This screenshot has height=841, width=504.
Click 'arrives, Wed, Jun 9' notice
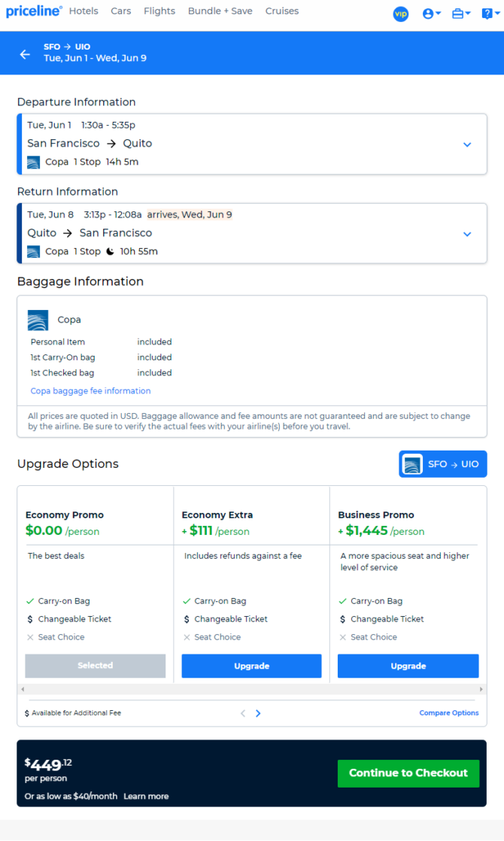coord(190,214)
